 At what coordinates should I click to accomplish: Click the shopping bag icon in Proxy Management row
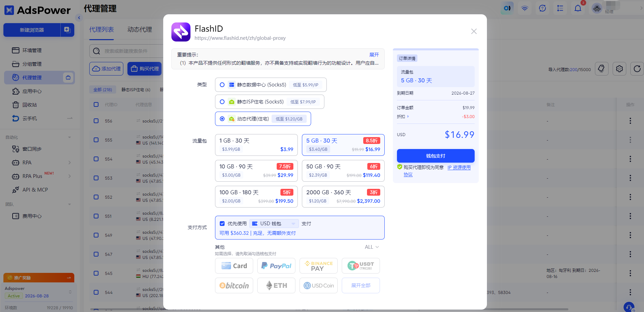[x=68, y=78]
